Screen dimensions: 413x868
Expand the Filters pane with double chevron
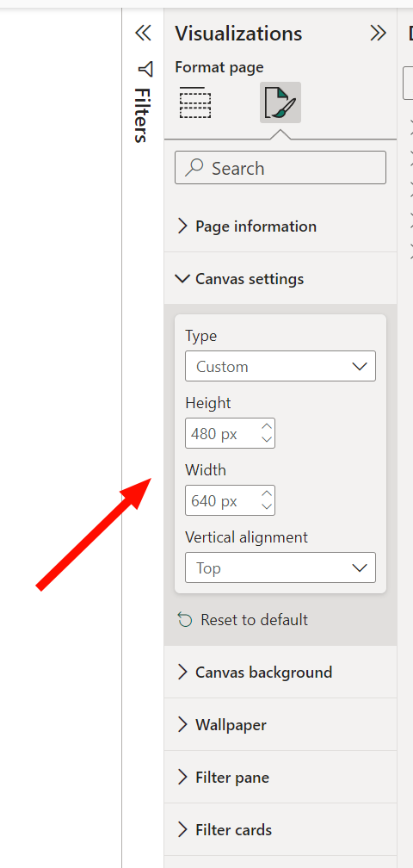click(x=143, y=34)
